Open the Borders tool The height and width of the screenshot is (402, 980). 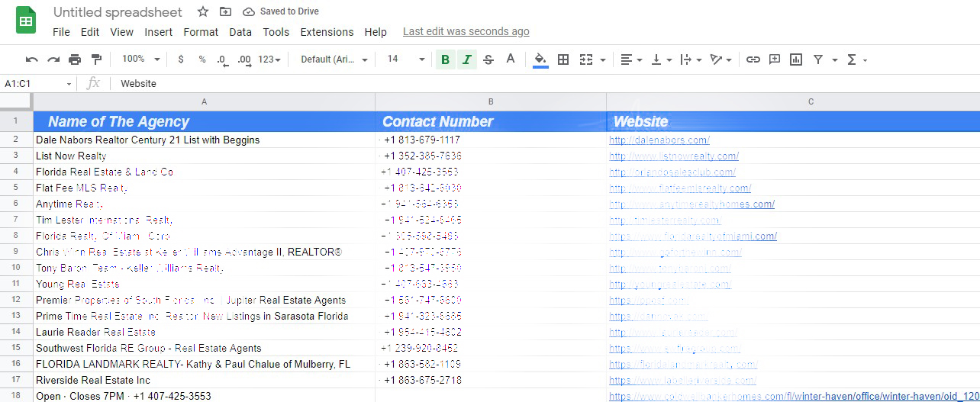pos(563,59)
